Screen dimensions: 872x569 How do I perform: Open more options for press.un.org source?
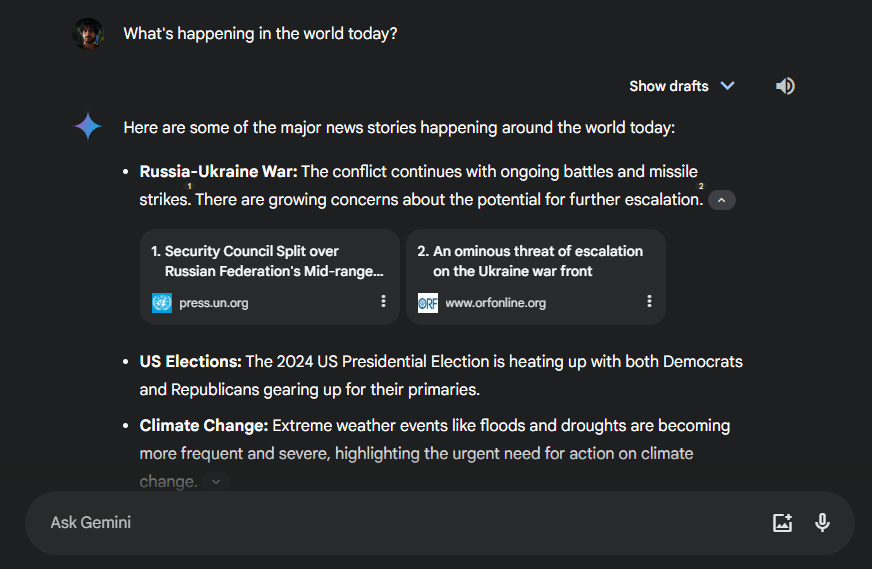pos(383,301)
